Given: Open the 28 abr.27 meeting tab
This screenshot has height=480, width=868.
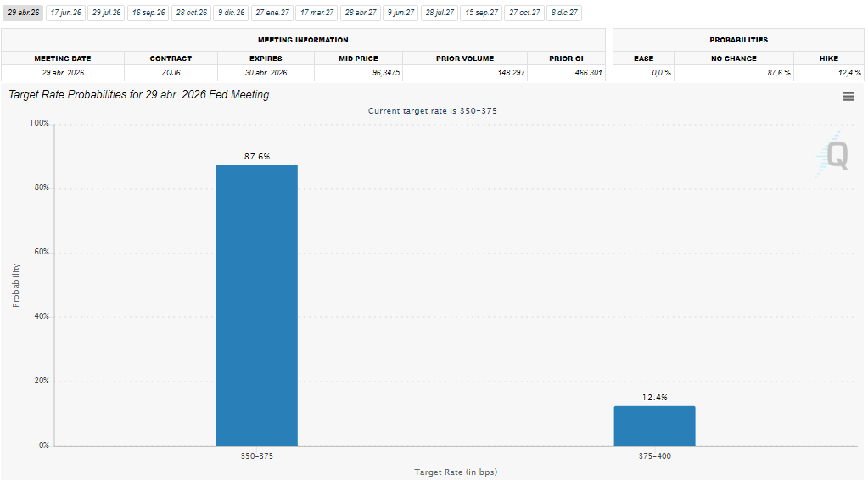Looking at the screenshot, I should [x=361, y=13].
